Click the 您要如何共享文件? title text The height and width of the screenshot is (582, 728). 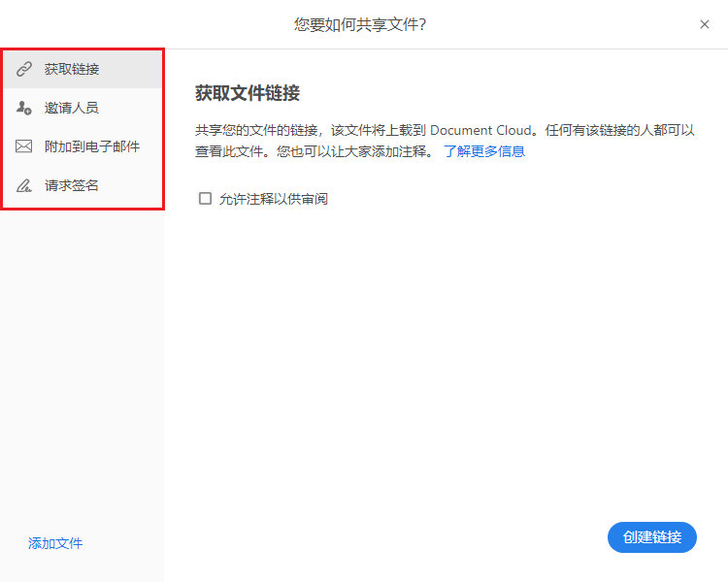[360, 24]
